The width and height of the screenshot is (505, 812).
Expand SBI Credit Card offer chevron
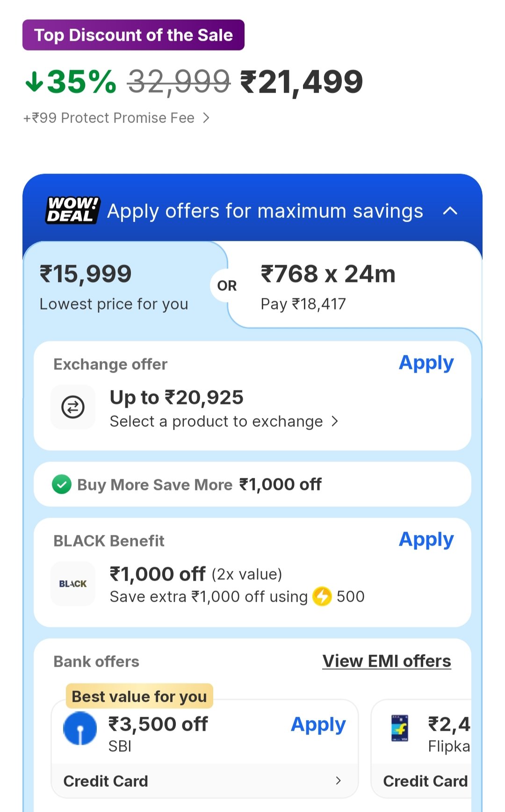pos(338,780)
